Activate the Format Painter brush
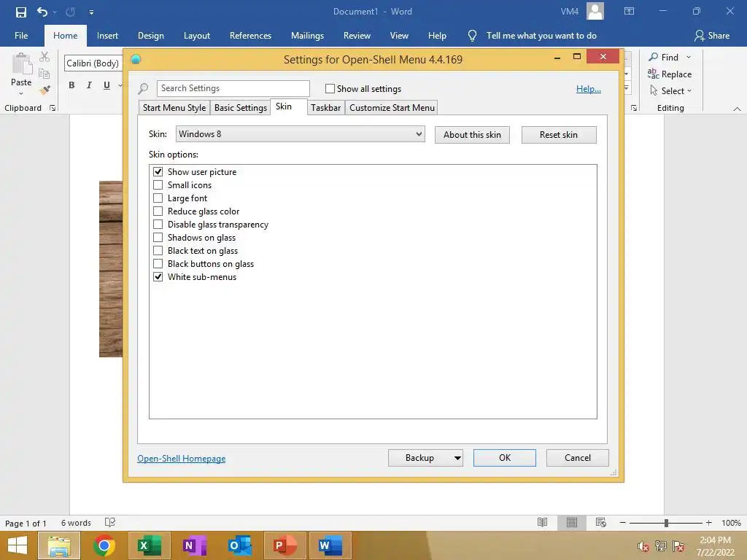This screenshot has height=560, width=747. click(44, 90)
